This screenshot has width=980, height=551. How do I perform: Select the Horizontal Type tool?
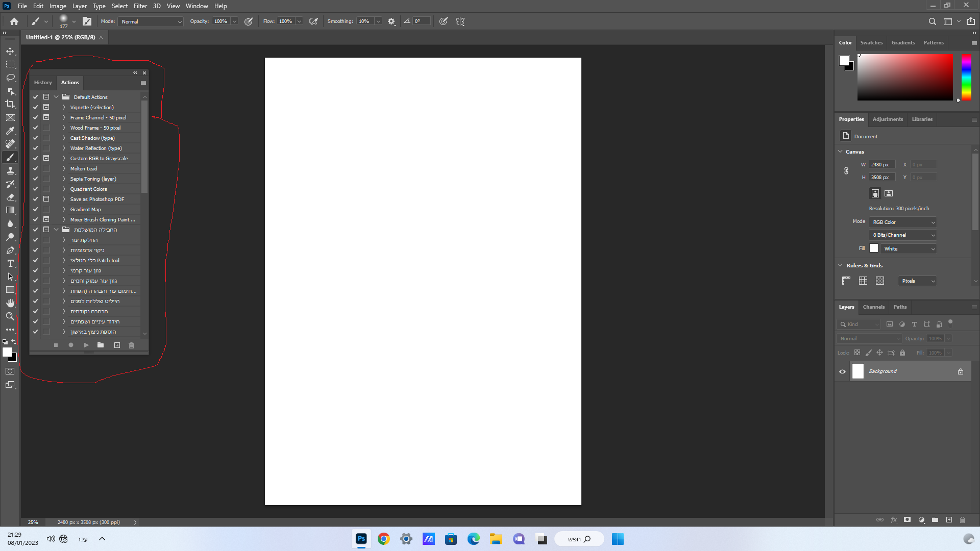tap(10, 263)
